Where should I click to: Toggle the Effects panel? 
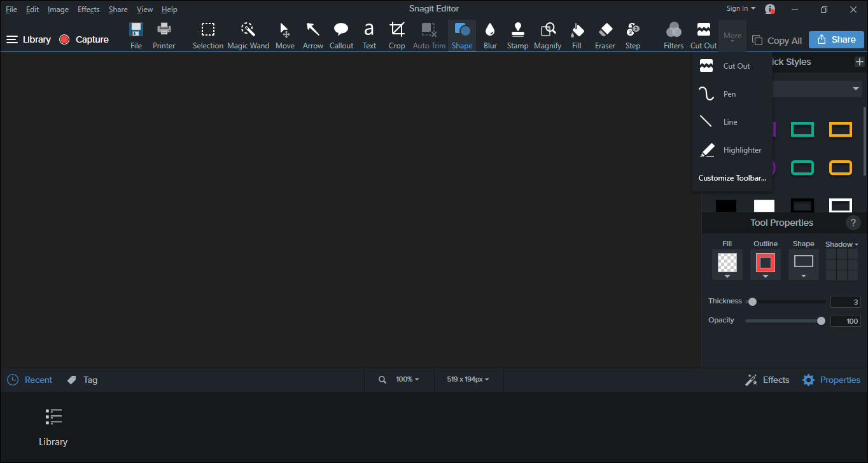click(x=767, y=380)
